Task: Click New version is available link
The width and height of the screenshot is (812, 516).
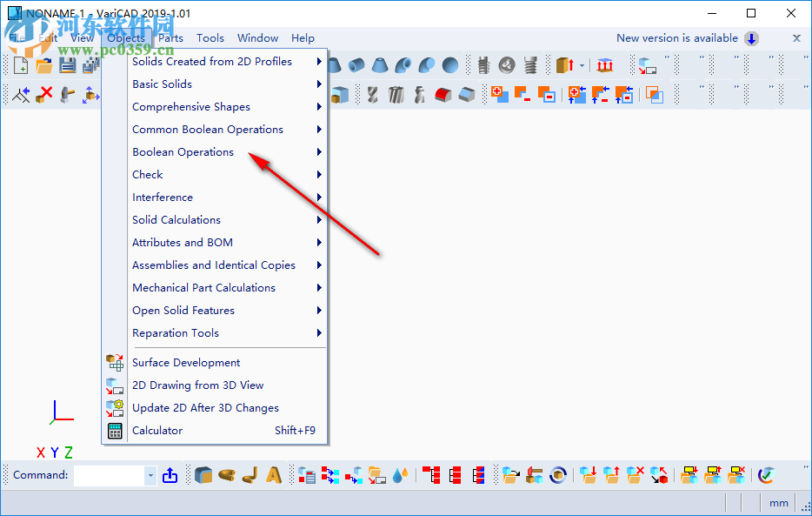Action: pos(677,37)
